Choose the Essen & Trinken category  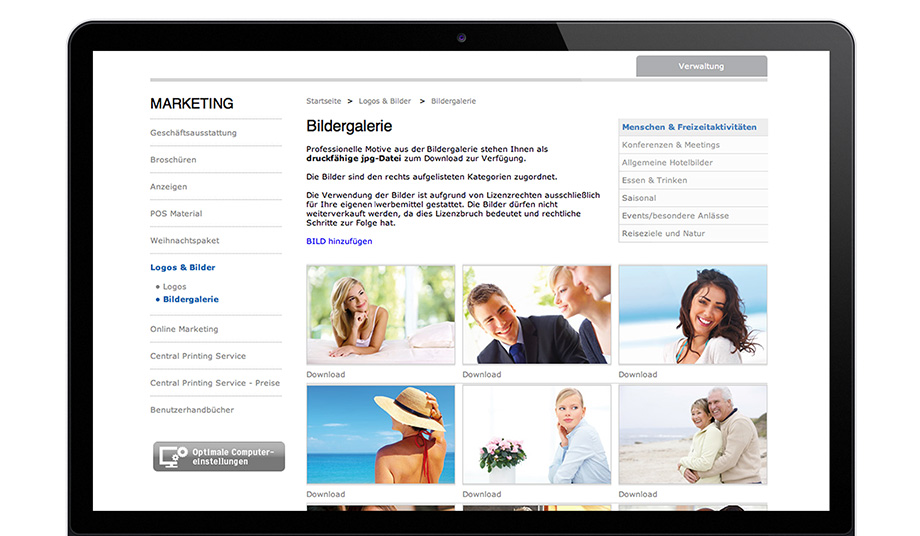coord(654,181)
